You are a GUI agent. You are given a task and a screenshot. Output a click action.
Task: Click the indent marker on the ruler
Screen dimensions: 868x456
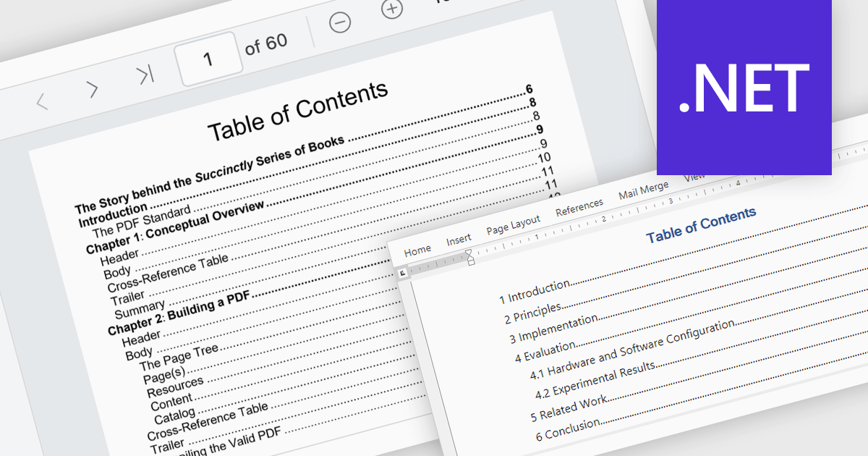point(469,256)
